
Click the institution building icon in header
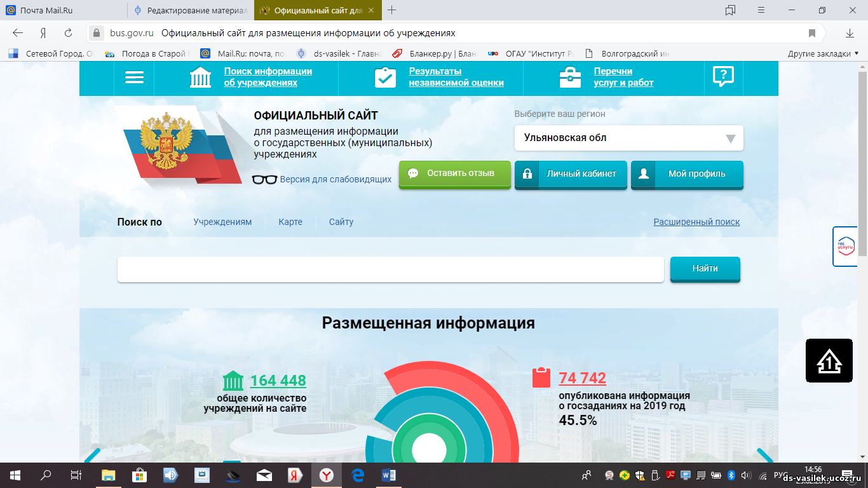coord(201,78)
